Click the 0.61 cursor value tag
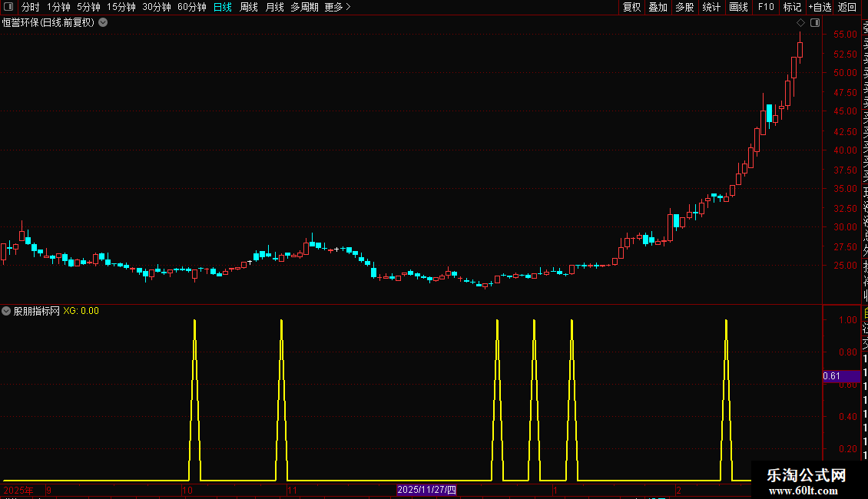 [x=841, y=376]
